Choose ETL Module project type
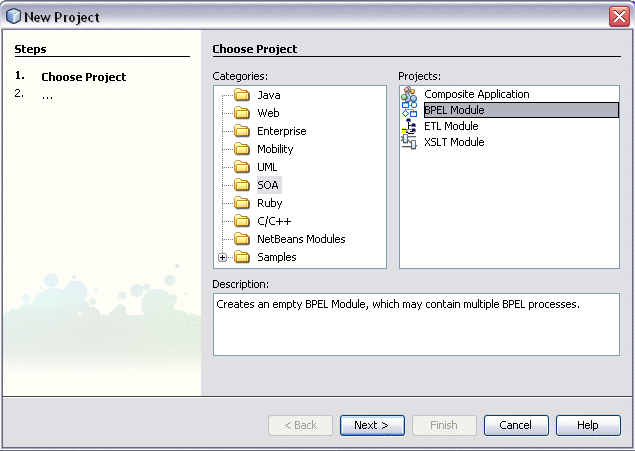Viewport: 635px width, 451px height. coord(451,126)
